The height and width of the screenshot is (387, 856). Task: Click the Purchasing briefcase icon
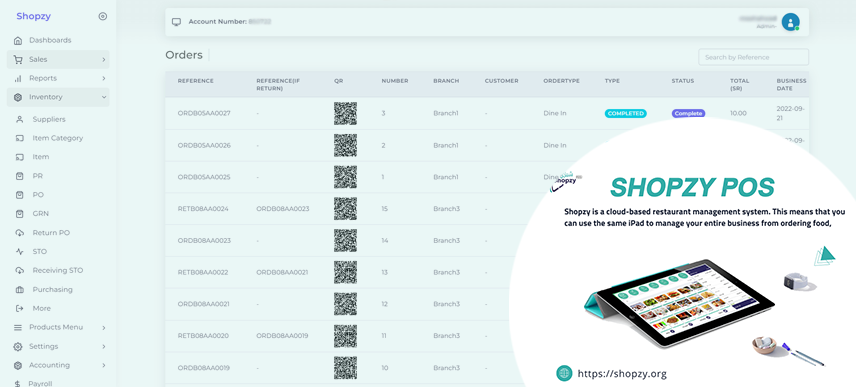[20, 289]
